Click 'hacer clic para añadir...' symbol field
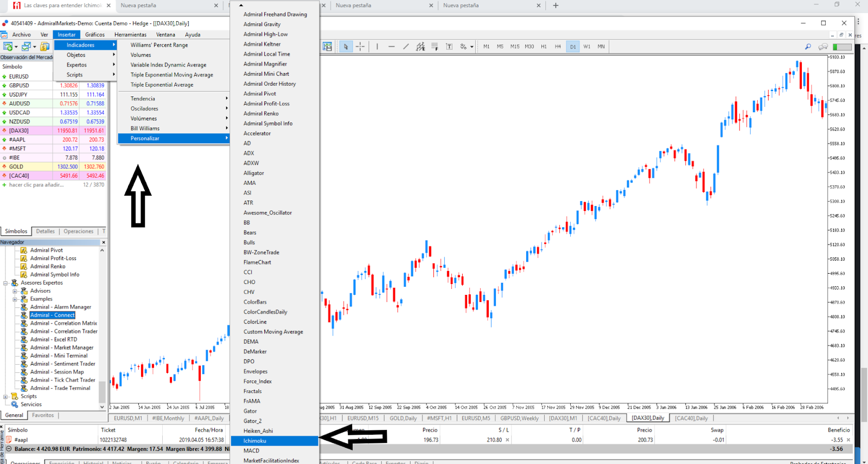This screenshot has width=868, height=464. click(x=36, y=185)
